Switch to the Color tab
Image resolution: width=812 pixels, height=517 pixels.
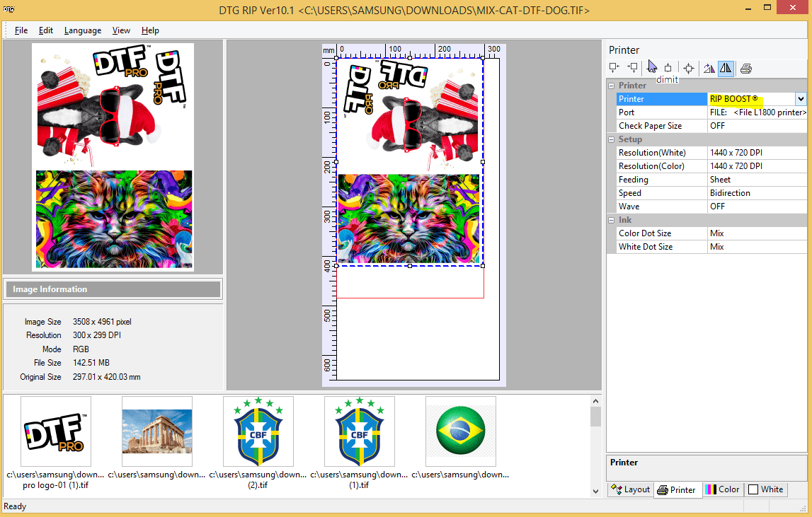click(x=728, y=489)
